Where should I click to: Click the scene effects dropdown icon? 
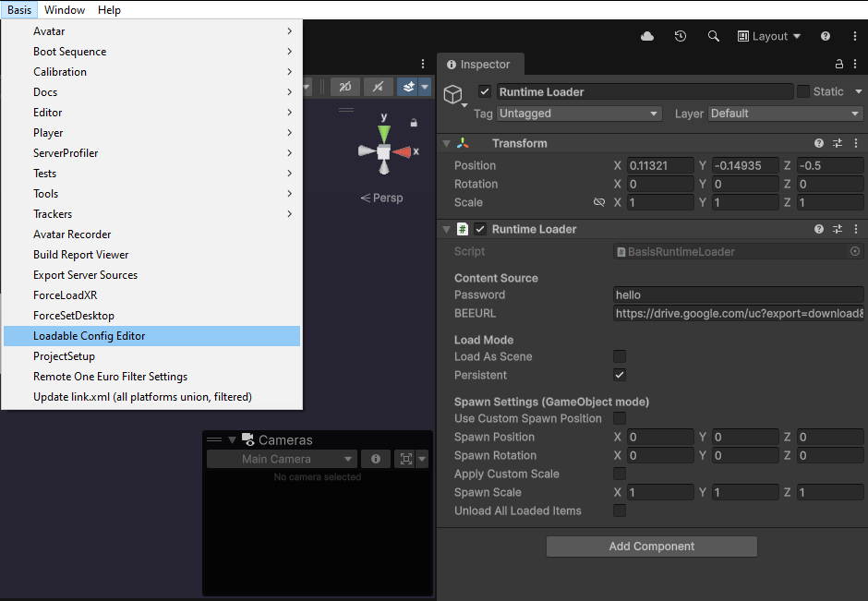[427, 86]
